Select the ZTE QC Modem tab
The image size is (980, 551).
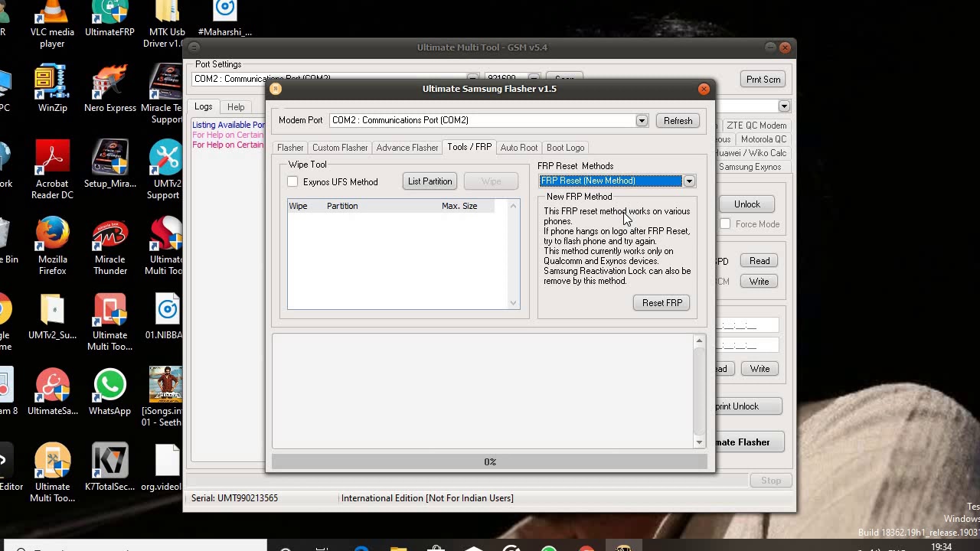756,126
